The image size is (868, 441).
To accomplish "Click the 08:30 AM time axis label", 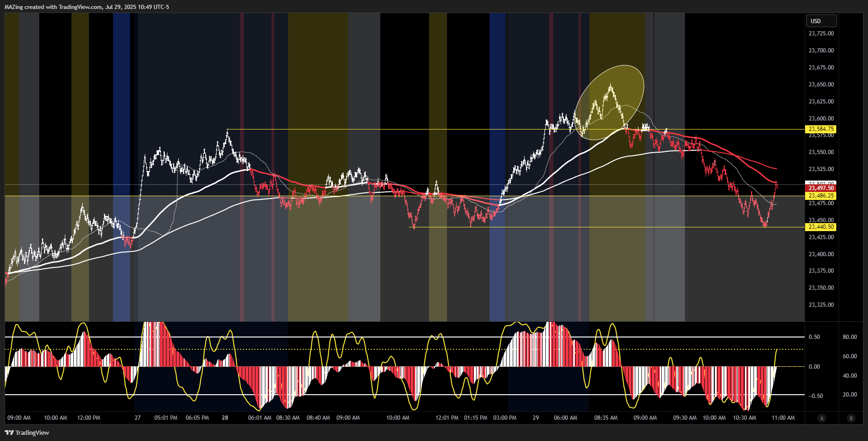I will [288, 418].
